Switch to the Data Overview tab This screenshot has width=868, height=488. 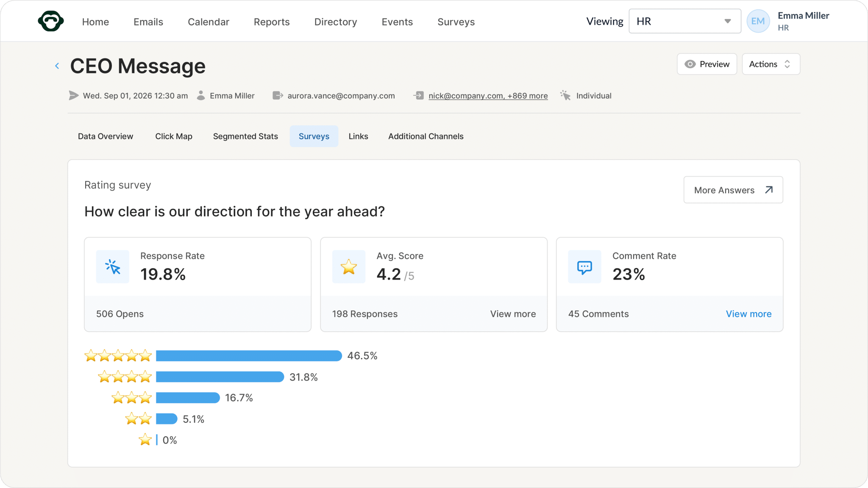106,136
